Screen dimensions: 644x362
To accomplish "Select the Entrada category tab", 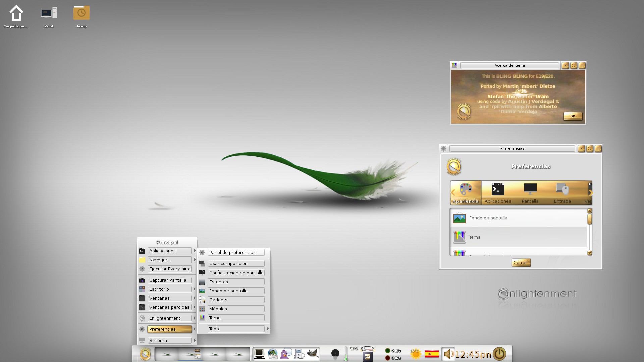I will pyautogui.click(x=562, y=193).
